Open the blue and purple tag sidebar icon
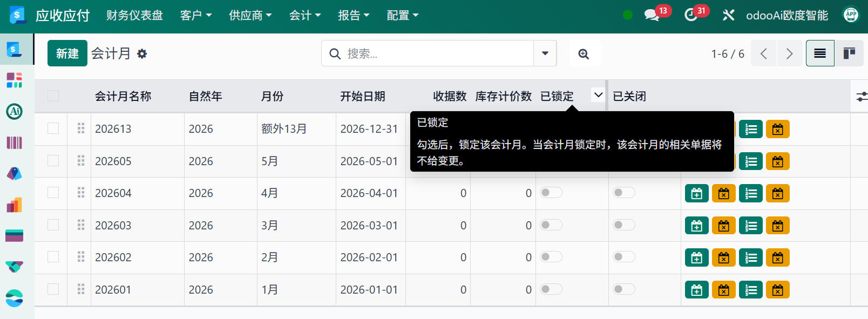 (x=14, y=173)
